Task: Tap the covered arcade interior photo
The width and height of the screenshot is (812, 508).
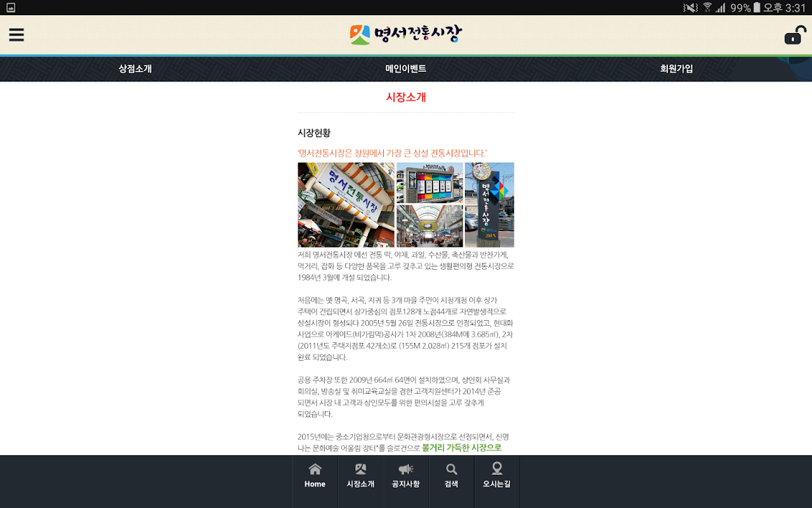Action: point(429,226)
